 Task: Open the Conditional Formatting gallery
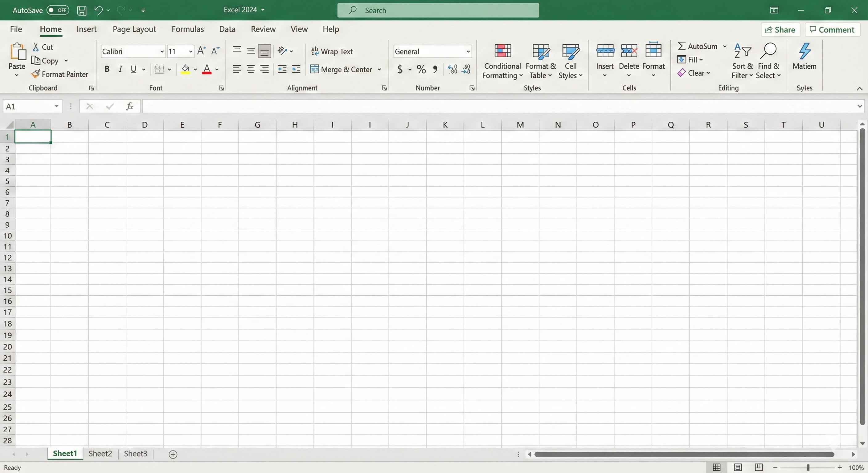(x=502, y=61)
